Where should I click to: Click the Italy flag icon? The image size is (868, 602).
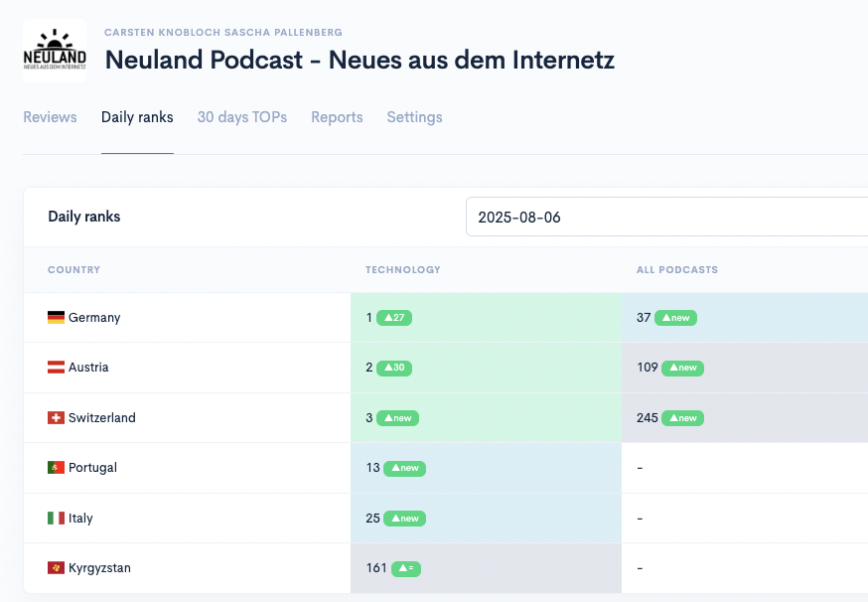(x=56, y=518)
